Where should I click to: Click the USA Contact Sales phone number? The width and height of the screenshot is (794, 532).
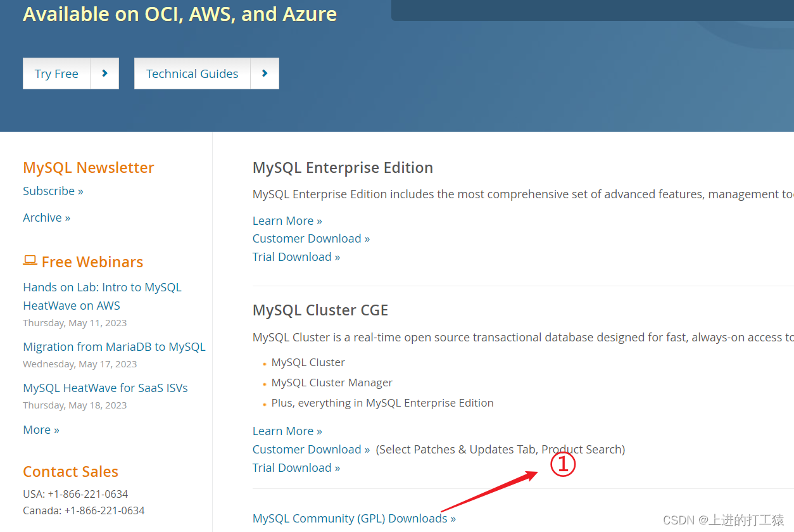click(75, 493)
